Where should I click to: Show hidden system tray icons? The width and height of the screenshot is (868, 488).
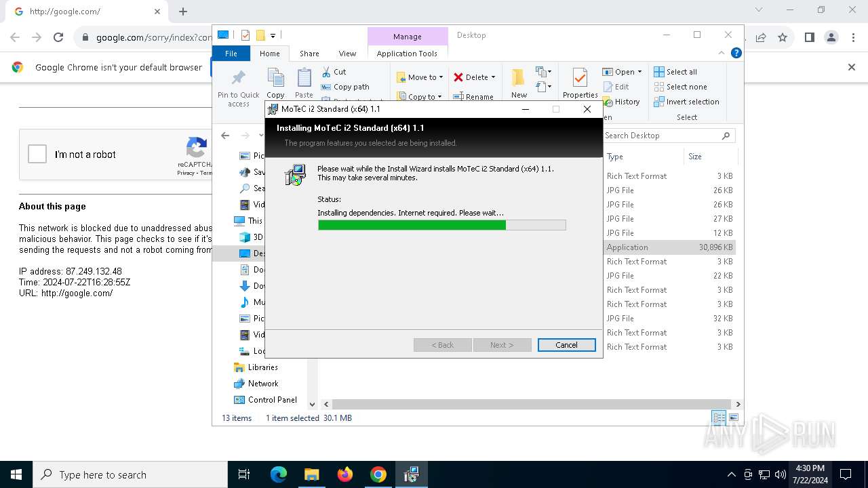coord(731,474)
